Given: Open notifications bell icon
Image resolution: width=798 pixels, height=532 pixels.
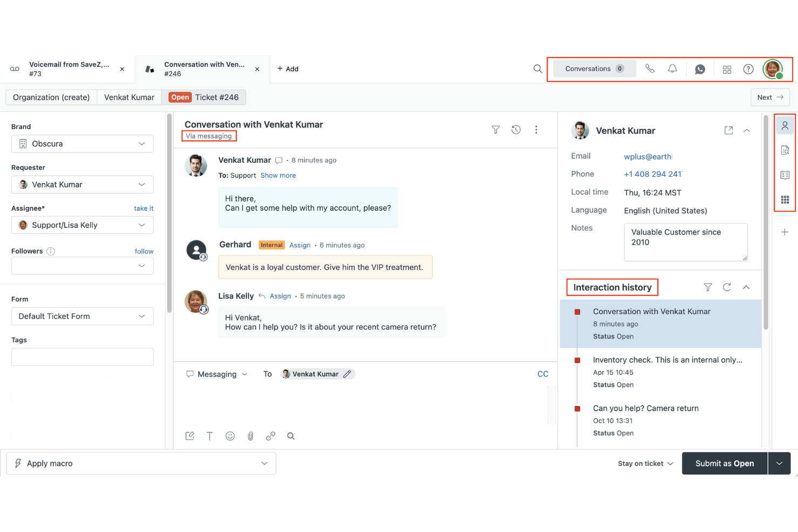Looking at the screenshot, I should (672, 69).
